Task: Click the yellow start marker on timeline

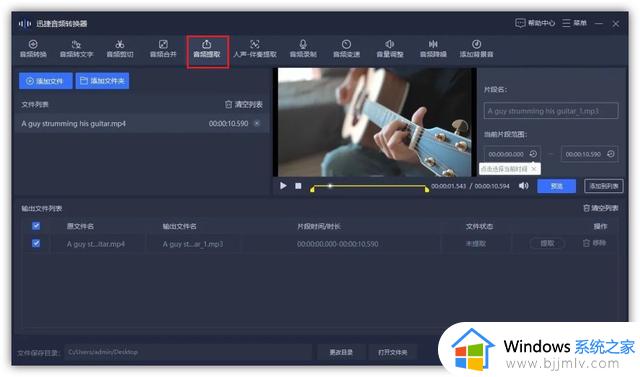Action: [312, 188]
